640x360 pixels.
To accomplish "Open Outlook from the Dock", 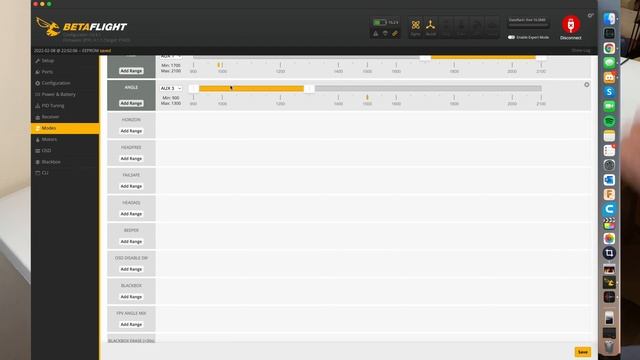I will click(x=609, y=180).
